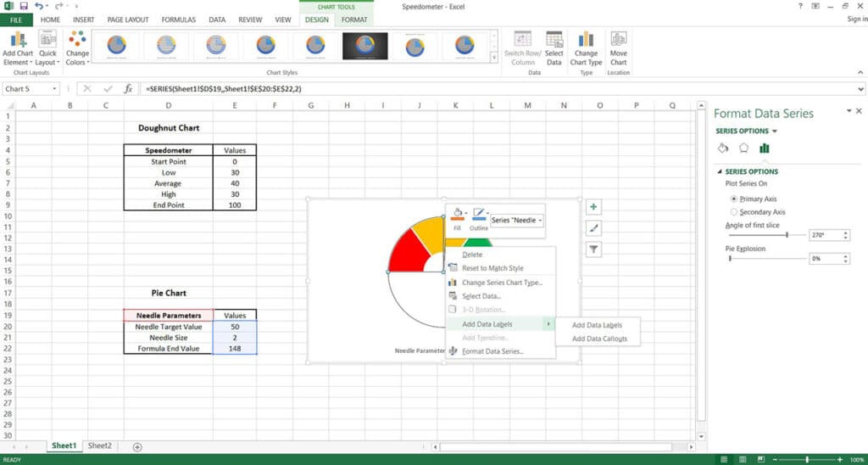Close the Format Data Series pane
868x465 pixels.
pyautogui.click(x=860, y=111)
